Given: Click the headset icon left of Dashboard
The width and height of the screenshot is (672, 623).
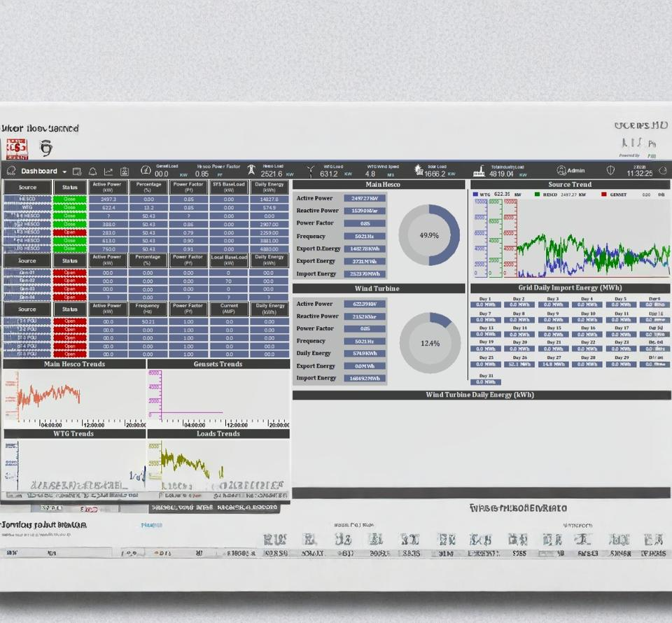Looking at the screenshot, I should tap(11, 171).
